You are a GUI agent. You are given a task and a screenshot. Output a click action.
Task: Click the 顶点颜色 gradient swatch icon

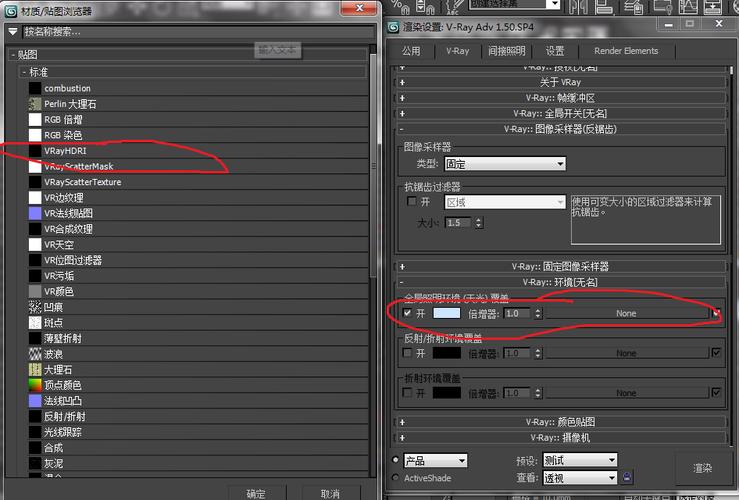(35, 385)
